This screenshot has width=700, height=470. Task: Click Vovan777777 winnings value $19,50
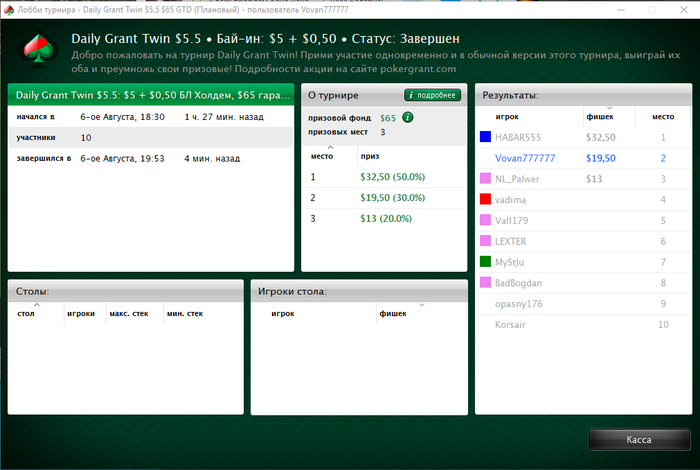click(x=600, y=158)
